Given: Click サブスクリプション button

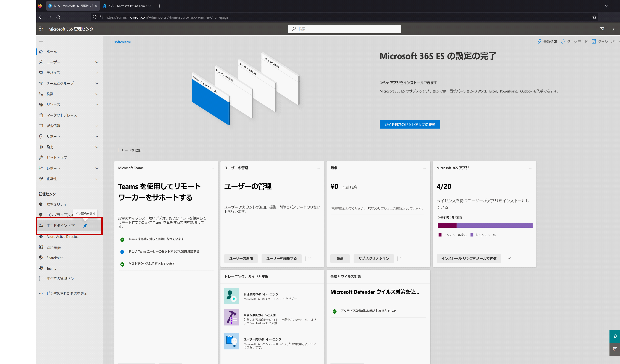Looking at the screenshot, I should pos(373,259).
